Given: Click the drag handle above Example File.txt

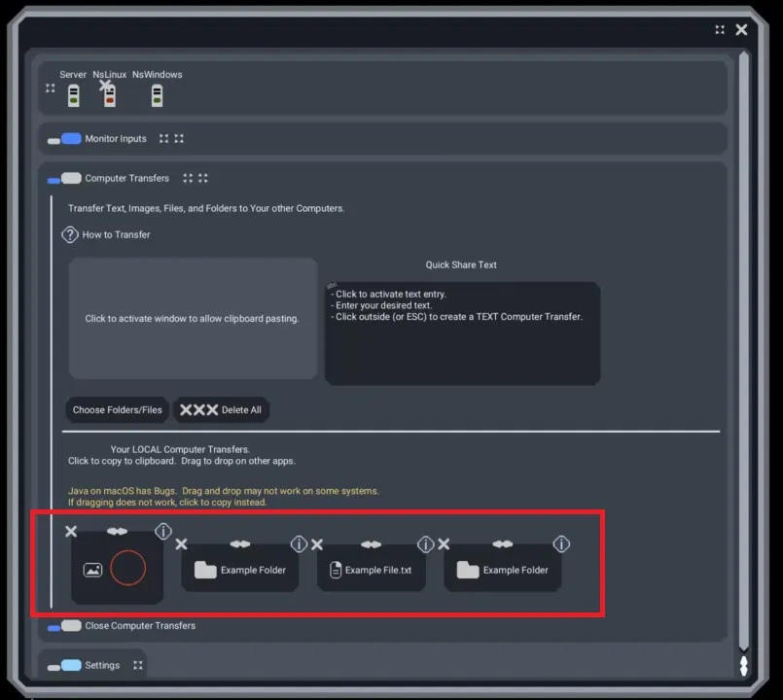Looking at the screenshot, I should click(x=371, y=544).
